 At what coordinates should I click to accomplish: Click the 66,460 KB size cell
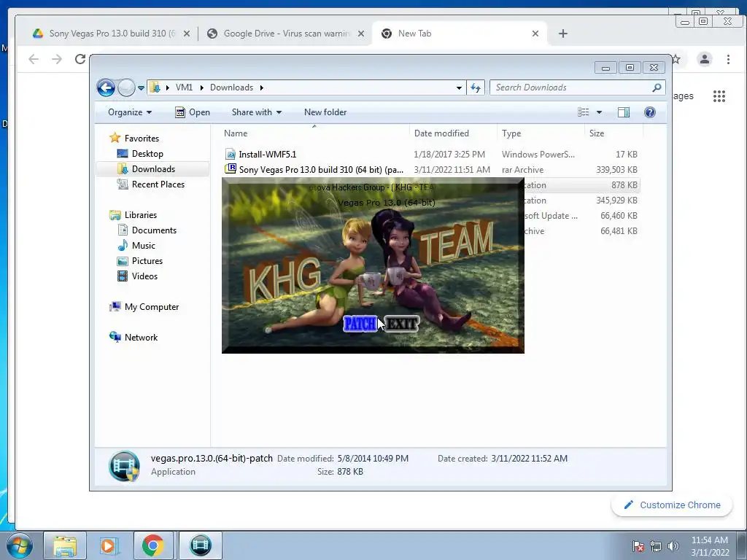[619, 216]
